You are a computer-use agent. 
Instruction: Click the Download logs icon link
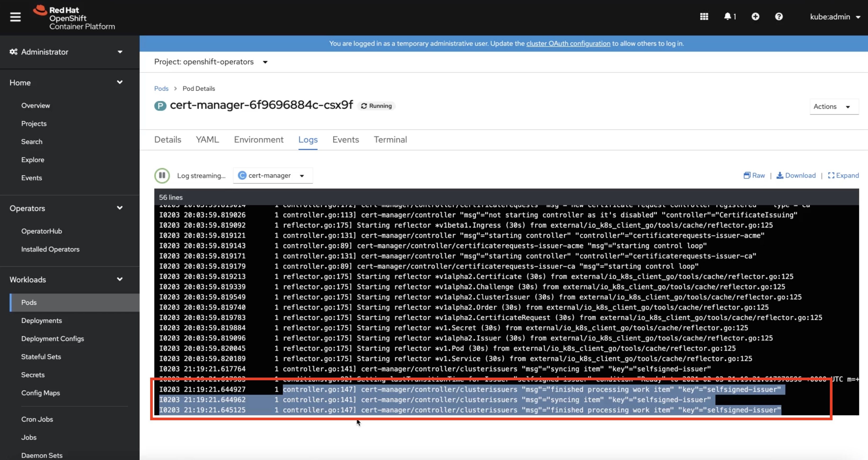coord(796,175)
